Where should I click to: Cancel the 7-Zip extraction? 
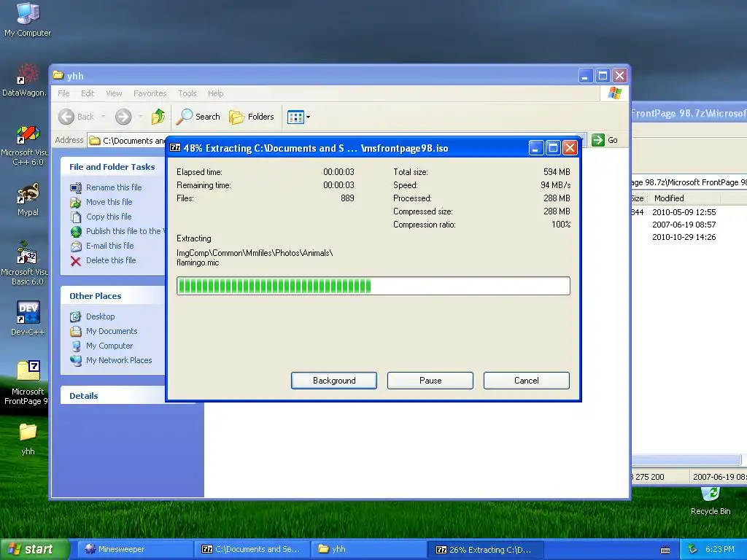point(527,381)
